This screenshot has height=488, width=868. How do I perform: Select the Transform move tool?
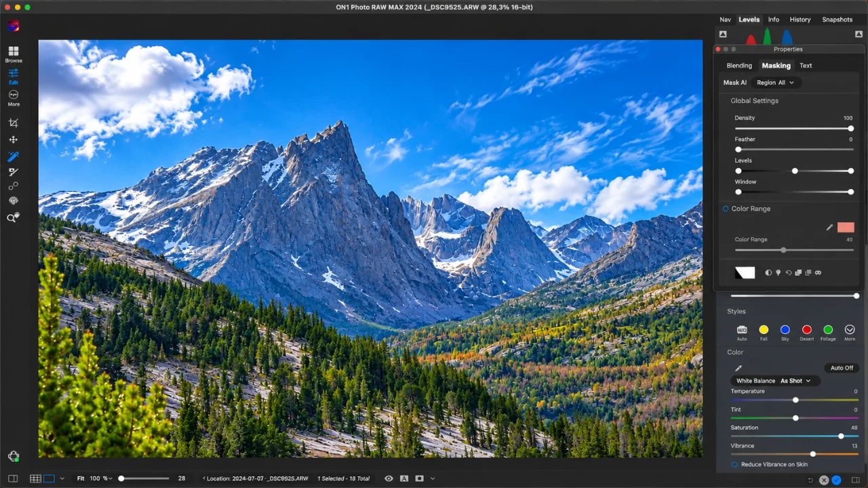coord(14,140)
